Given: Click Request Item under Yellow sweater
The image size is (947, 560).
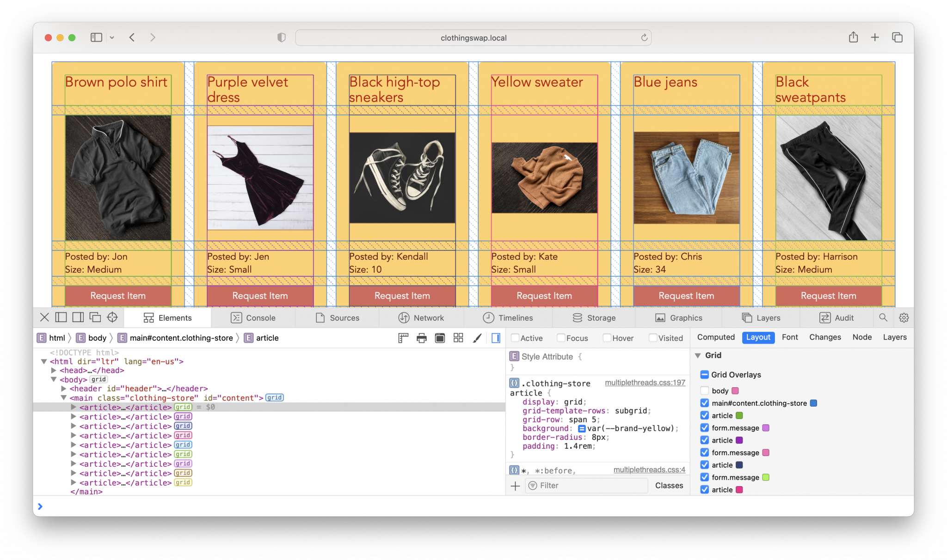Looking at the screenshot, I should click(x=544, y=296).
